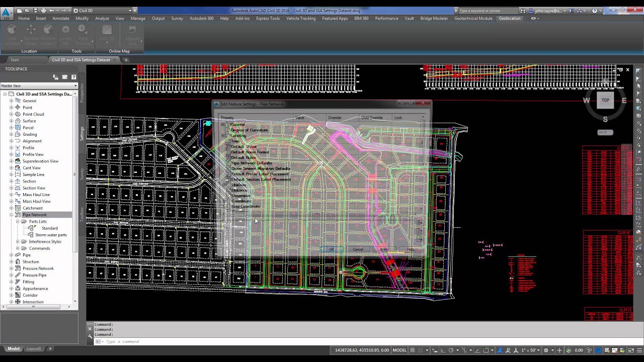
Task: Click the Point Cloud icon in settings tree
Action: pyautogui.click(x=18, y=114)
